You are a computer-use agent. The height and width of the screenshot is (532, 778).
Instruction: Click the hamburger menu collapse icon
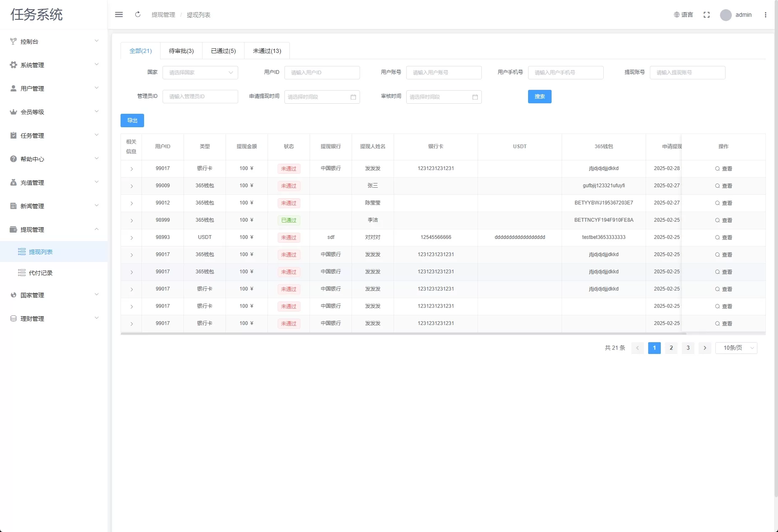(x=119, y=15)
